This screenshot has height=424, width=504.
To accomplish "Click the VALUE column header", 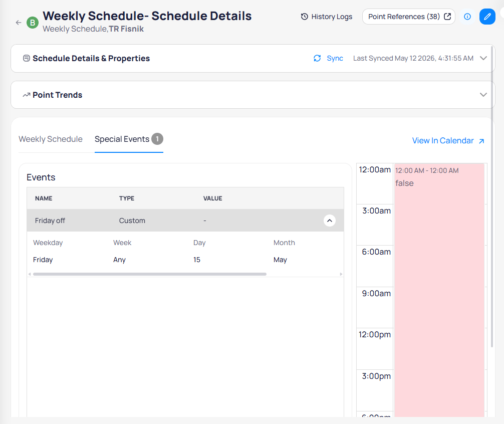I will [212, 198].
